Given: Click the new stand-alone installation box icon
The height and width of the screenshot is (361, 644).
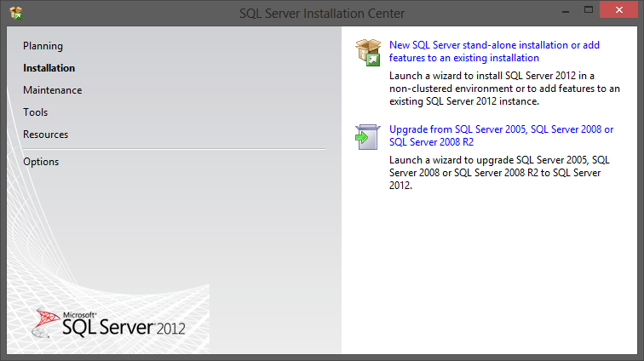Looking at the screenshot, I should click(x=368, y=52).
